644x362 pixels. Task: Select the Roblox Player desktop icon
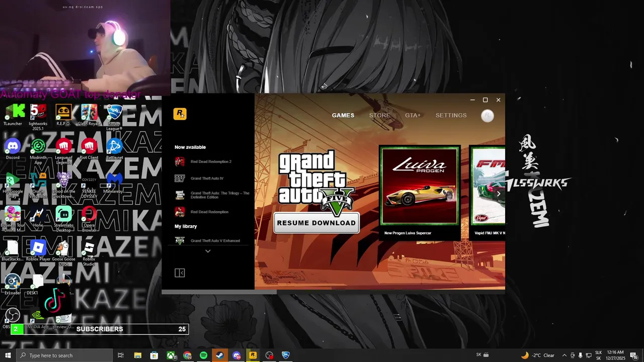point(38,250)
